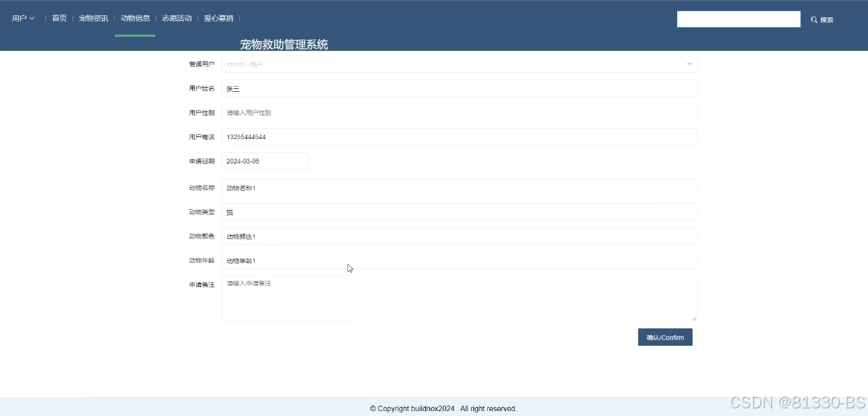Click the 用户性别 input field
The image size is (868, 416).
pos(459,113)
